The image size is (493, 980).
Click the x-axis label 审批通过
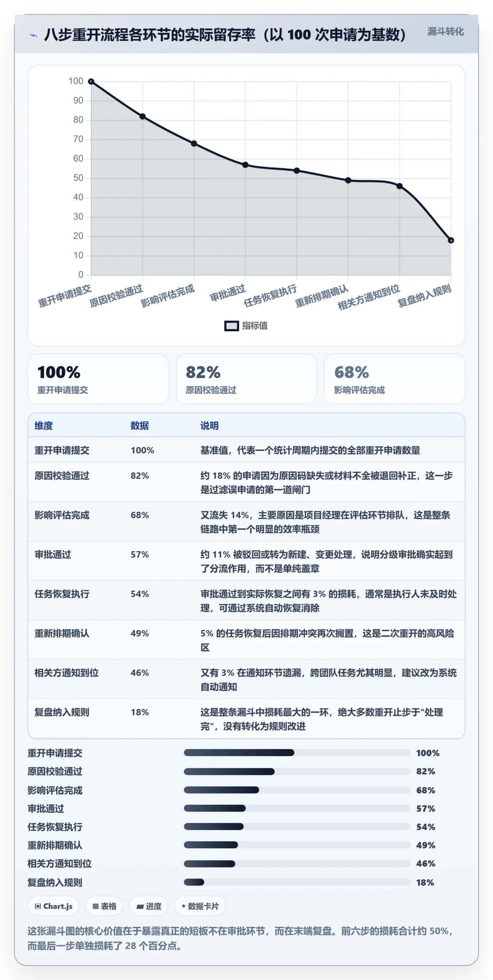tap(228, 293)
